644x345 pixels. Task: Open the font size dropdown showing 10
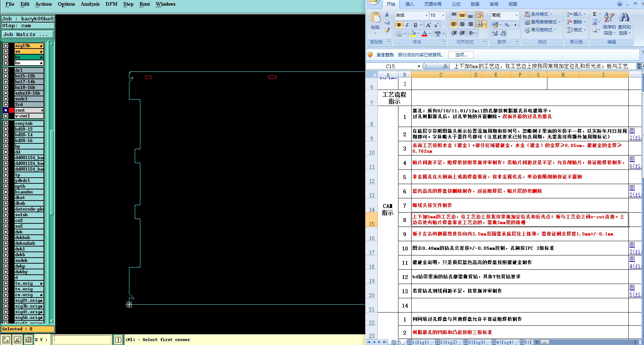tap(443, 15)
